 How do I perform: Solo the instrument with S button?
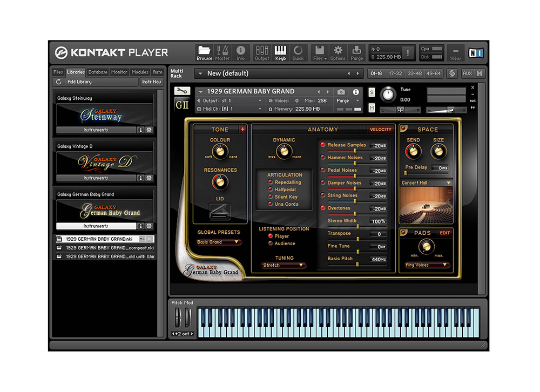coord(372,92)
